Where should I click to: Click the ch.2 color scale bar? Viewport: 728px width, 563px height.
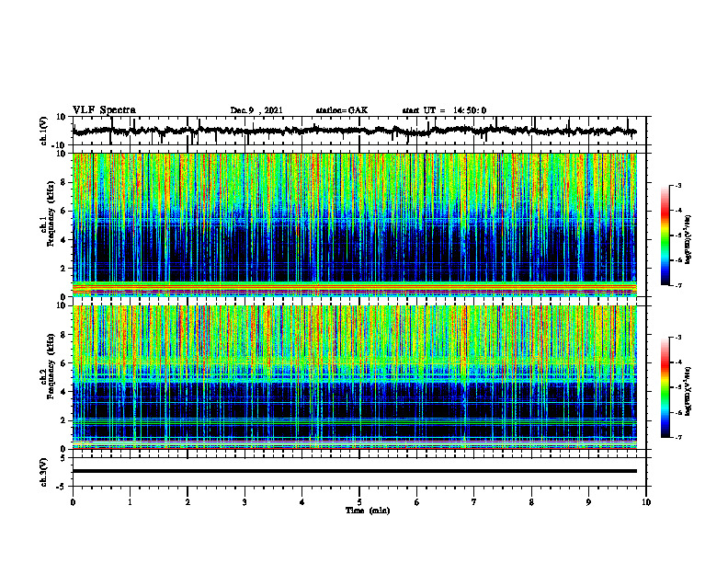tap(665, 387)
